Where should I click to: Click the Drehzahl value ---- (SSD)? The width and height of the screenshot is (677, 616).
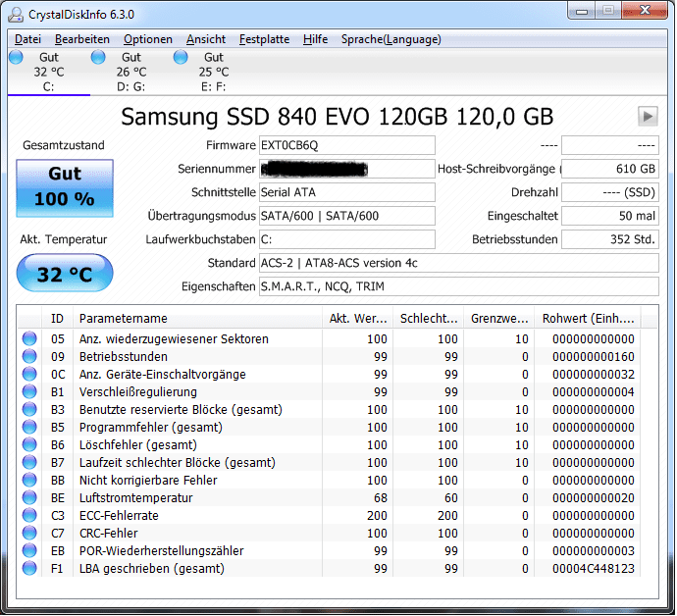pyautogui.click(x=610, y=192)
